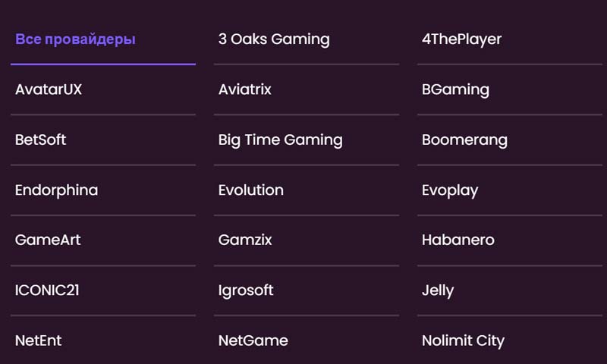The height and width of the screenshot is (364, 607).
Task: Choose Boomerang in the provider list
Action: 464,140
